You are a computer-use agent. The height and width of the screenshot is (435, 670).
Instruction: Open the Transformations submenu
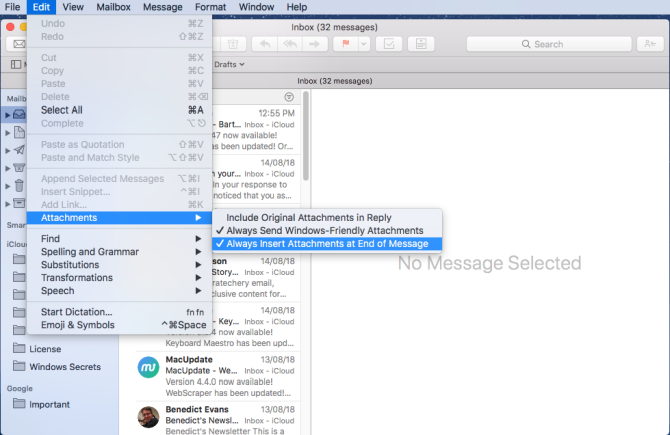click(x=119, y=278)
